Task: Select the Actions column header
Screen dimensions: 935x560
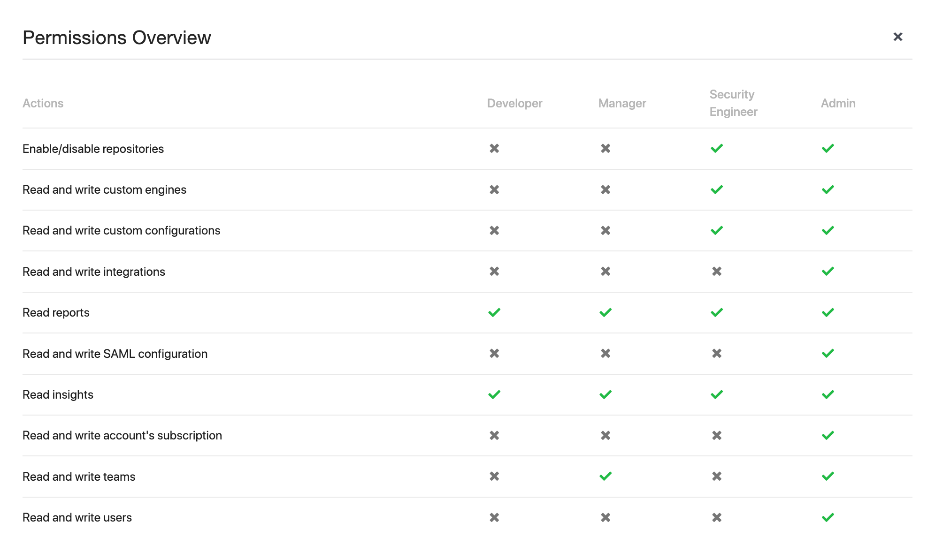Action: point(43,103)
